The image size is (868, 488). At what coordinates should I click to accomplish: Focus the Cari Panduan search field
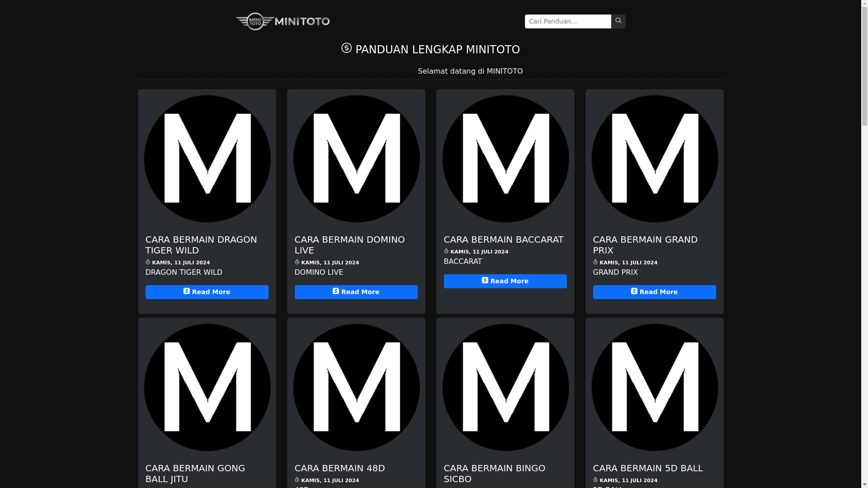tap(568, 21)
